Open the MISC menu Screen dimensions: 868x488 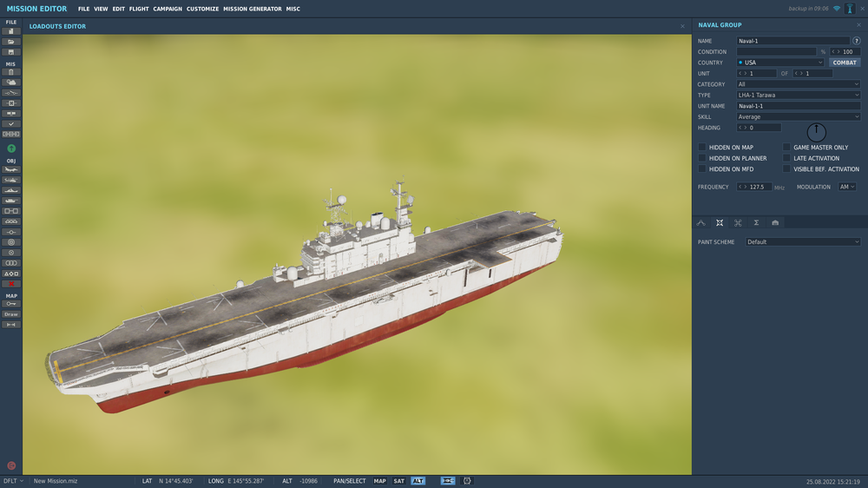(x=293, y=9)
